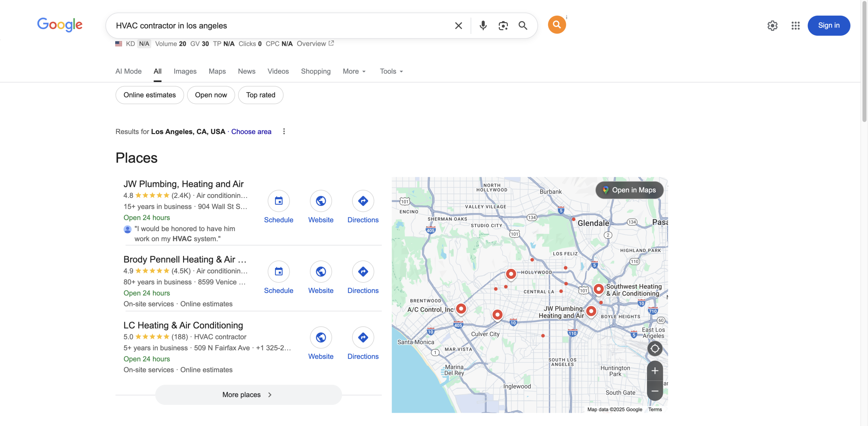This screenshot has width=868, height=426.
Task: Toggle the Top rated filter chip
Action: (x=260, y=95)
